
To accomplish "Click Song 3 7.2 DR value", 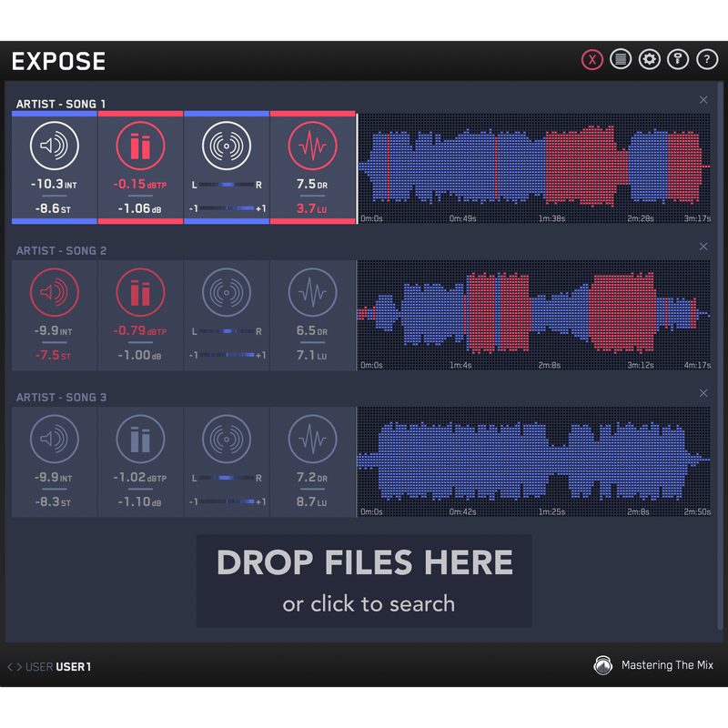I will (x=312, y=478).
